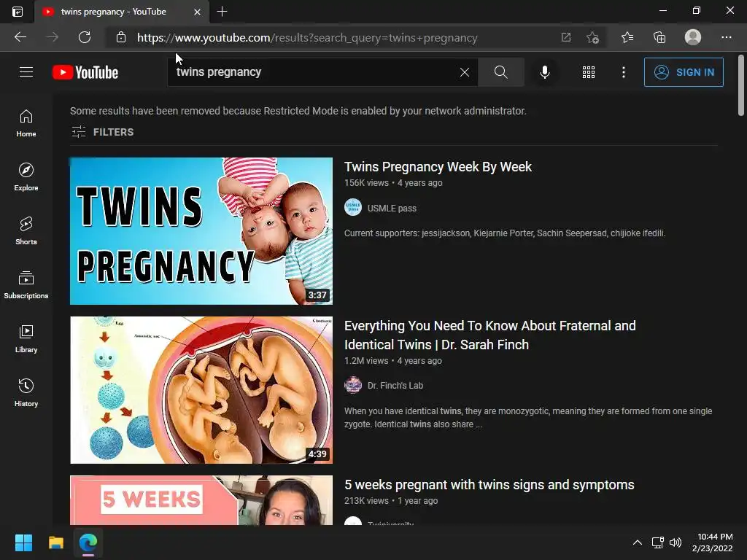Click the Restricted Mode notice text
The width and height of the screenshot is (747, 560).
click(x=298, y=111)
